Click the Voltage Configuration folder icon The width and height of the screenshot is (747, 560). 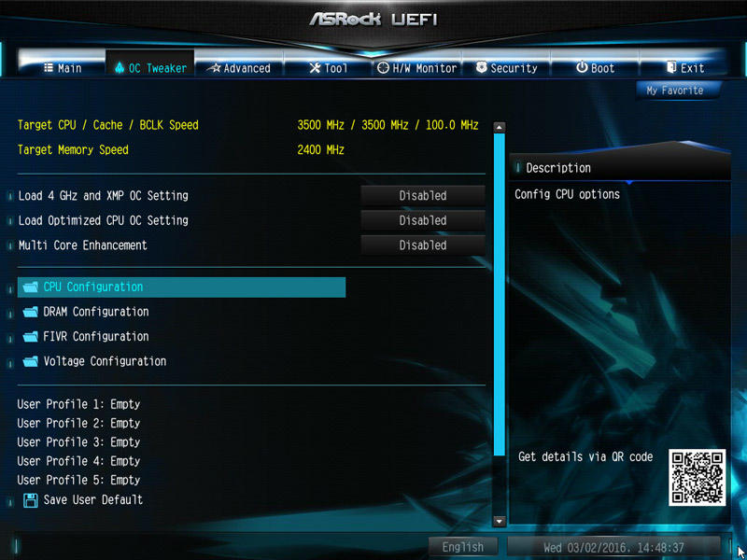pyautogui.click(x=31, y=361)
